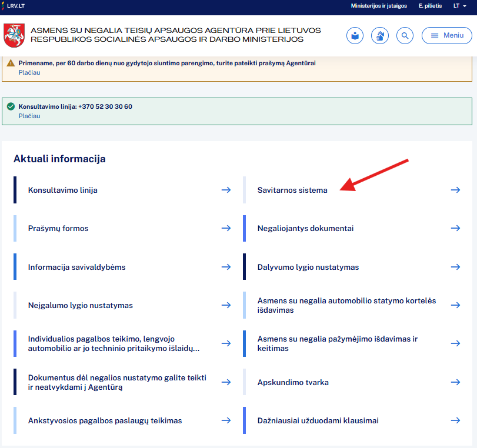This screenshot has height=448, width=477.
Task: Click the Aktuali informacija heading
Action: point(59,159)
